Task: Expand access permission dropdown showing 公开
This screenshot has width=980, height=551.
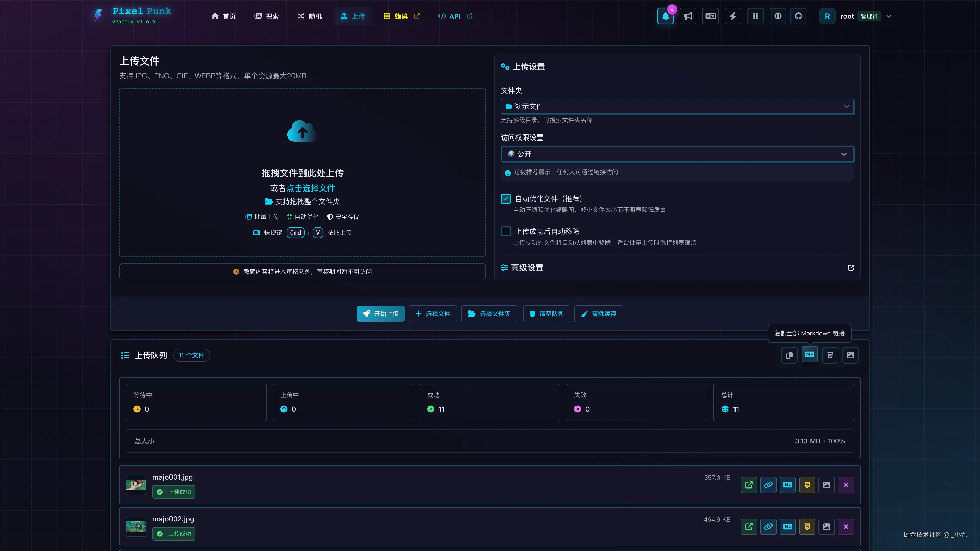Action: click(677, 154)
